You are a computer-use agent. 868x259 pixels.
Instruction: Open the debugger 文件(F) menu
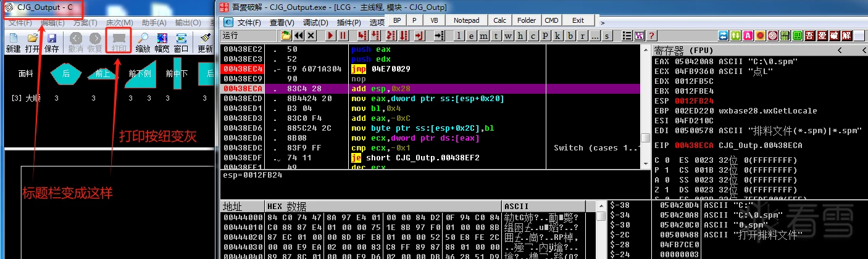(x=249, y=22)
